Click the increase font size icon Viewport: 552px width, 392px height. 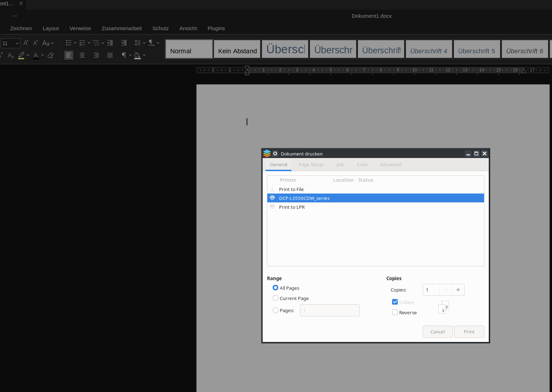pos(26,43)
